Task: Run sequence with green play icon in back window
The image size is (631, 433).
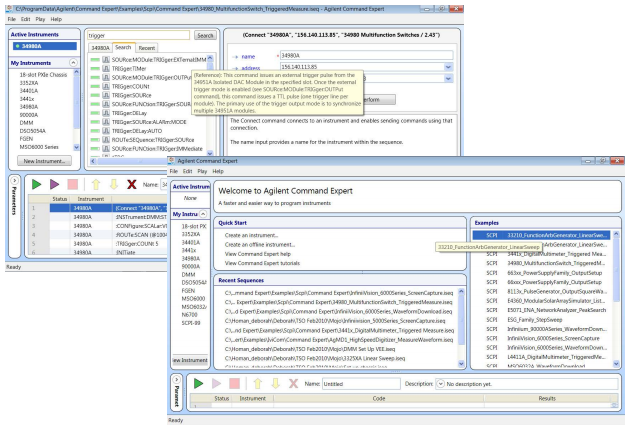Action: (x=34, y=185)
